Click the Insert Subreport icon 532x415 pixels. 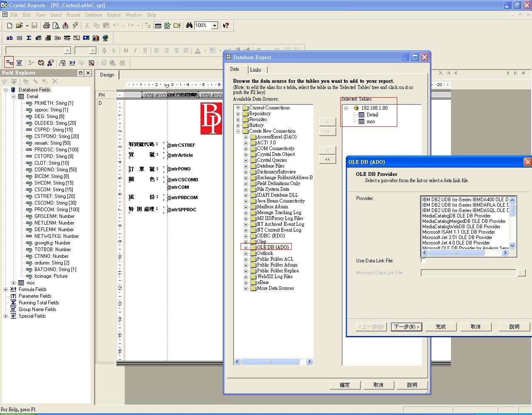[57, 38]
